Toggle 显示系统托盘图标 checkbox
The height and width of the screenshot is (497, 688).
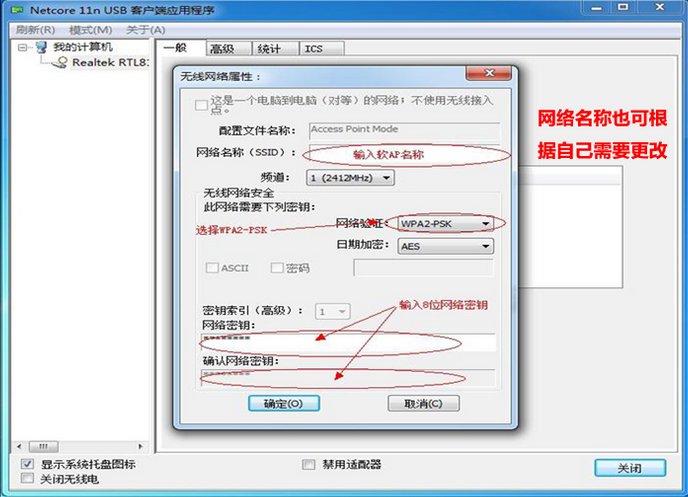click(27, 464)
